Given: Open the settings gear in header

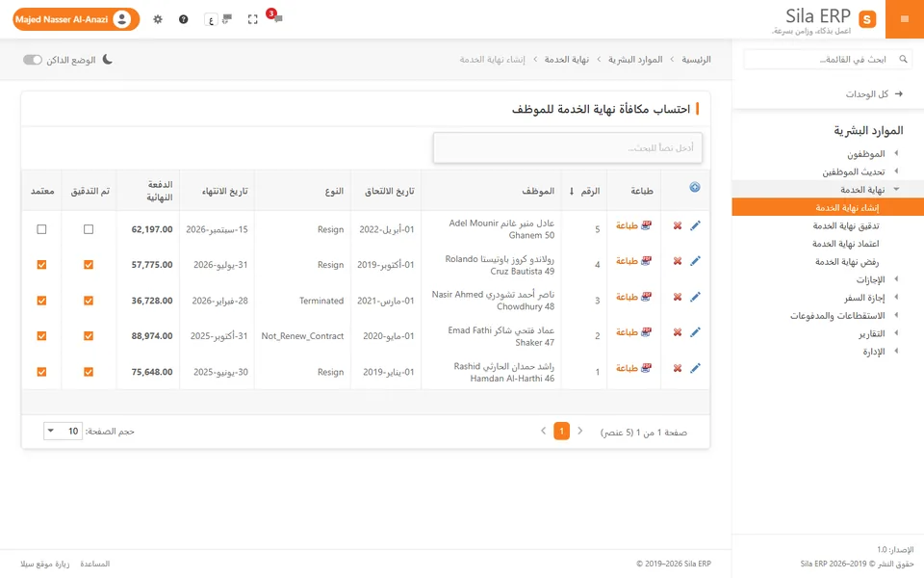Looking at the screenshot, I should point(157,19).
